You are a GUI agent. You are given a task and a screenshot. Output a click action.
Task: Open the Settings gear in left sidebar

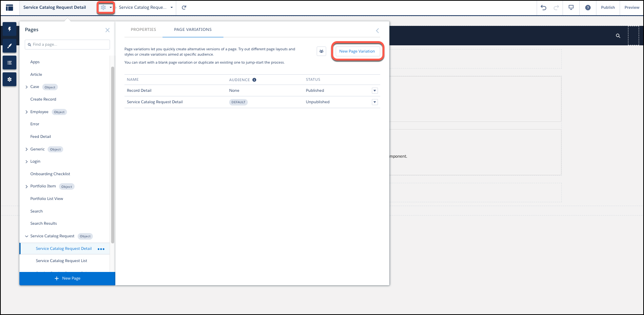[10, 79]
